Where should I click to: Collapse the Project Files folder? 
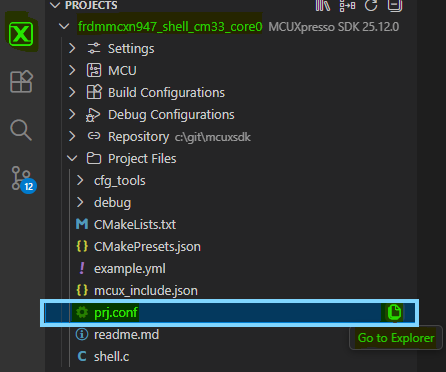point(72,158)
